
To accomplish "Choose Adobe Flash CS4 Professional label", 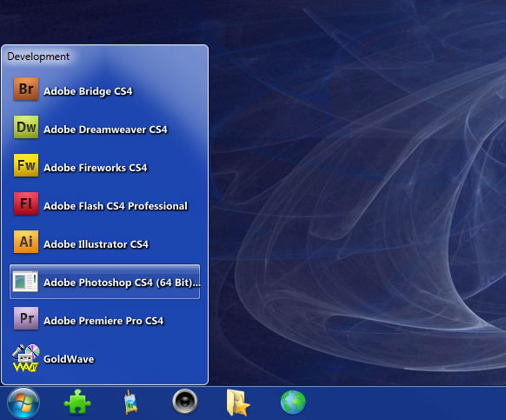I will tap(116, 206).
